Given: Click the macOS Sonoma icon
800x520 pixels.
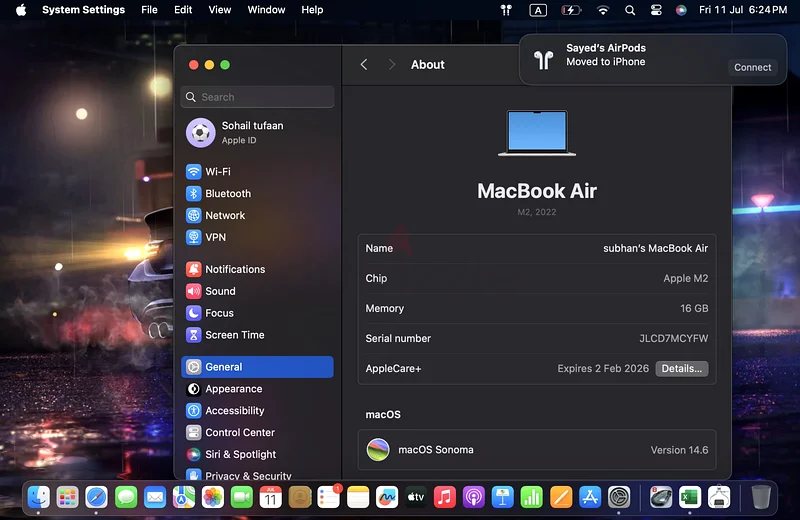Looking at the screenshot, I should (378, 450).
